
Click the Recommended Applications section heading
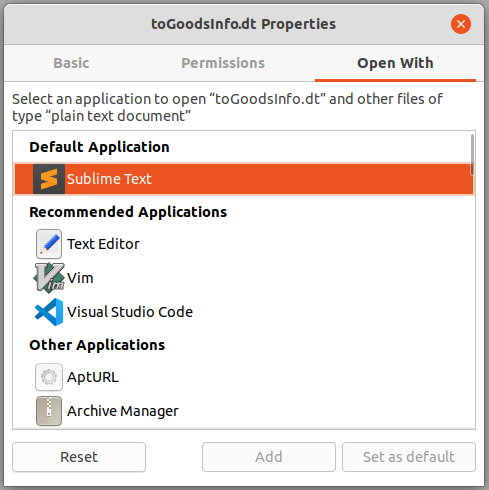[x=128, y=212]
